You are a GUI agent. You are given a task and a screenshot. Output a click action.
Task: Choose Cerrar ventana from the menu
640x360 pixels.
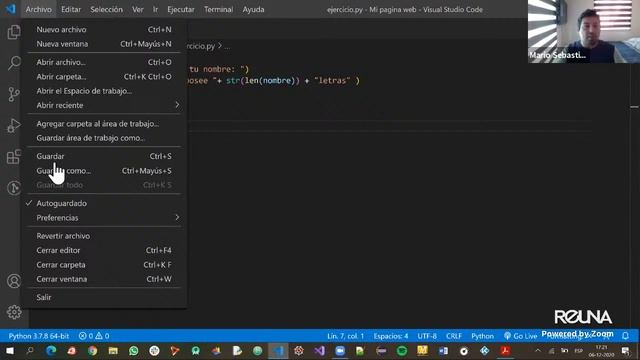[104, 279]
